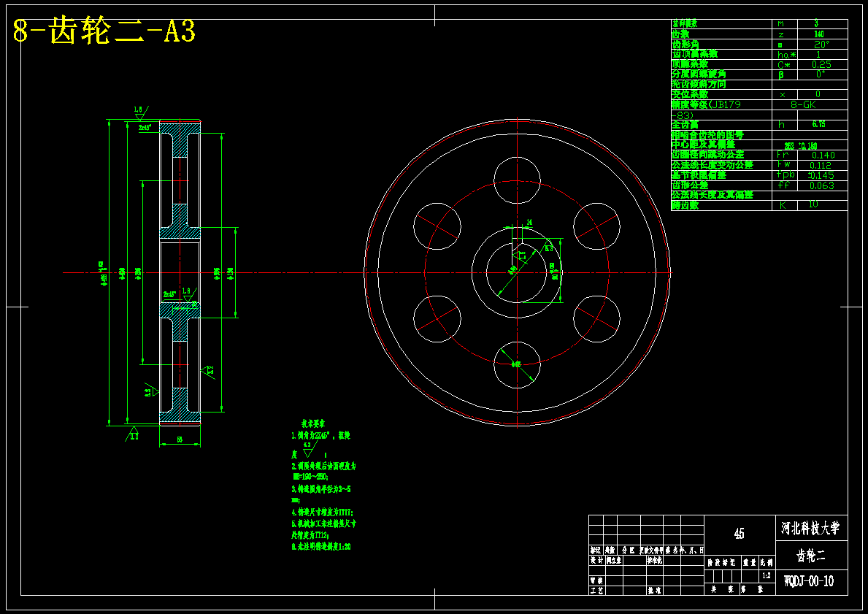Select the 'Fw' symbol cell

click(x=783, y=165)
